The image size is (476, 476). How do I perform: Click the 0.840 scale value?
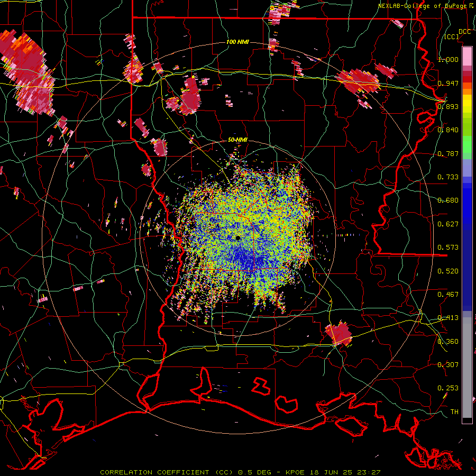(448, 130)
